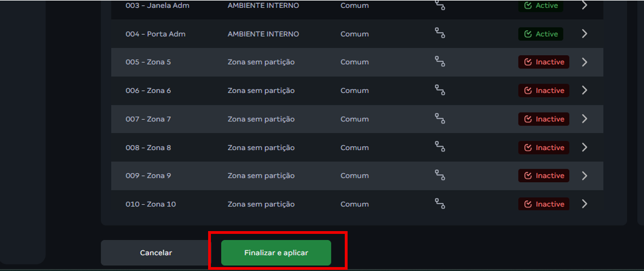Screen dimensions: 644x271
Task: Click the wiring icon for Zona 8
Action: [440, 147]
